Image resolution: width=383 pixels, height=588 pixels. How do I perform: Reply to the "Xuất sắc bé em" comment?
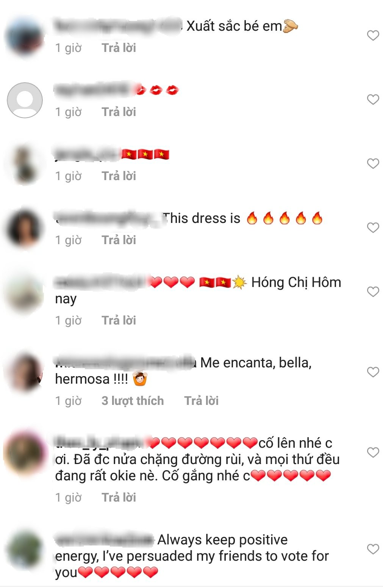tap(119, 48)
